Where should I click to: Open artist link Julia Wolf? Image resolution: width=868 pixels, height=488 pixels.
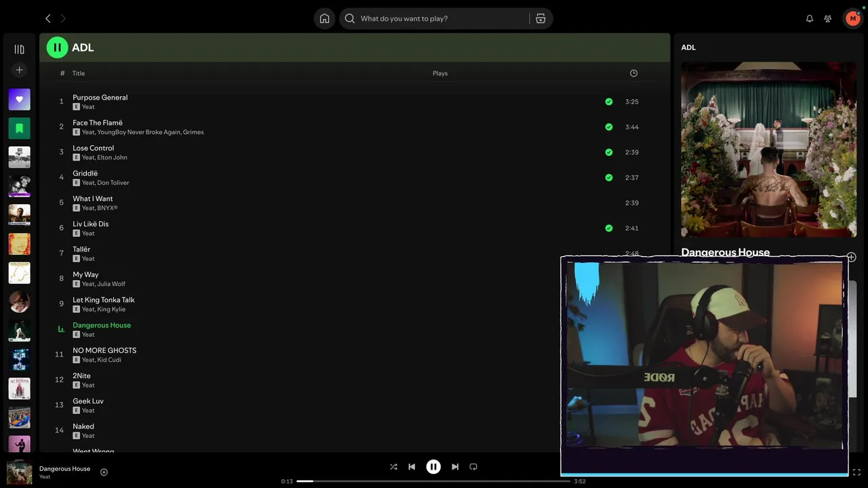(x=111, y=284)
